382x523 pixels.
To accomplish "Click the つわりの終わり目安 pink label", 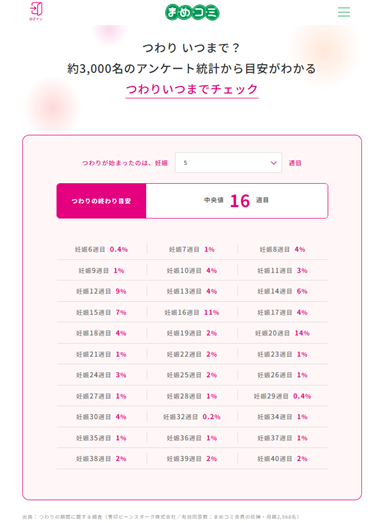I will [101, 201].
